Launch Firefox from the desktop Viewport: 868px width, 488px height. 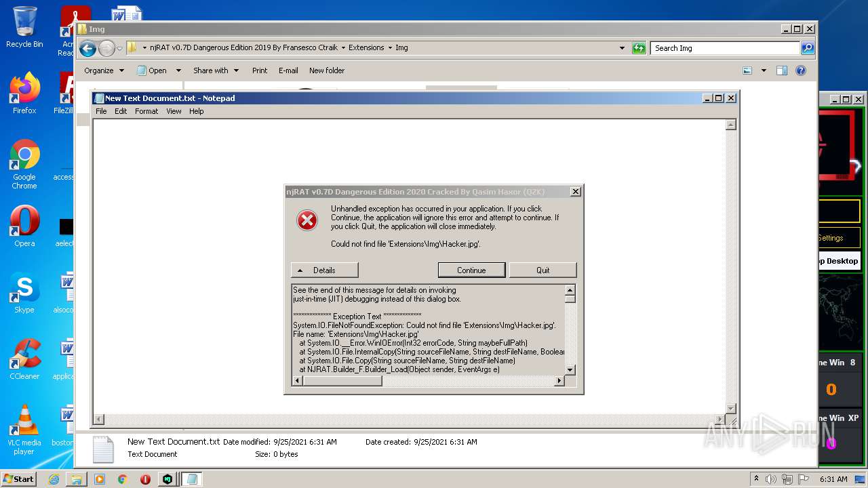pos(24,94)
